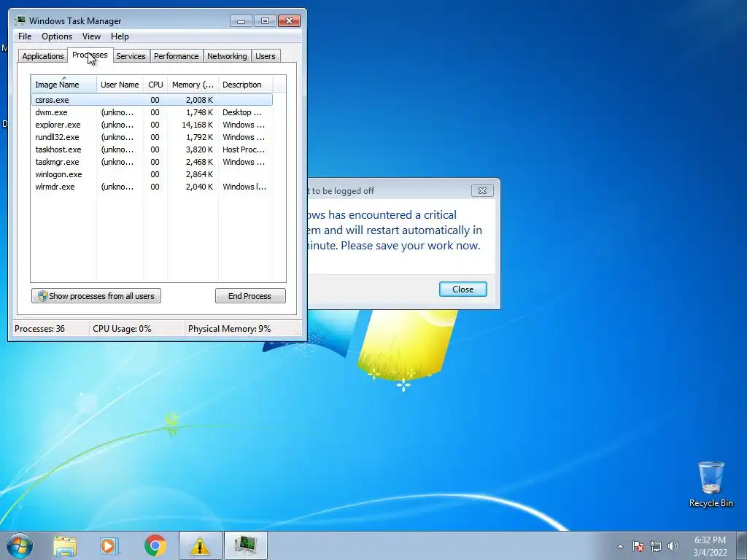This screenshot has width=747, height=560.
Task: Click Physical Memory: 9% status entry
Action: point(229,329)
